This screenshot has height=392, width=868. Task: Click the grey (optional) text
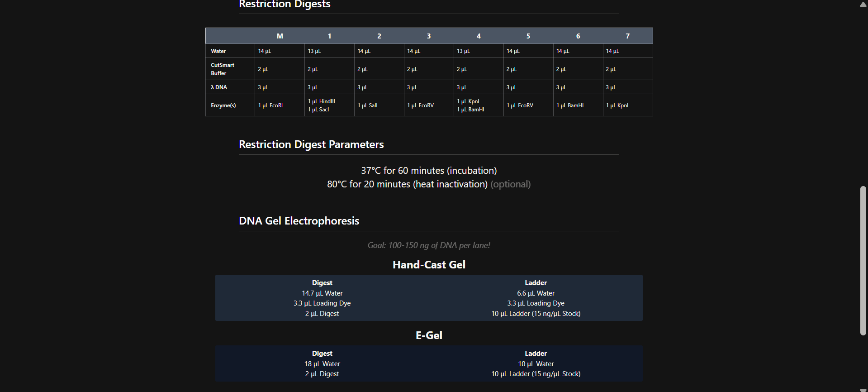pyautogui.click(x=511, y=184)
